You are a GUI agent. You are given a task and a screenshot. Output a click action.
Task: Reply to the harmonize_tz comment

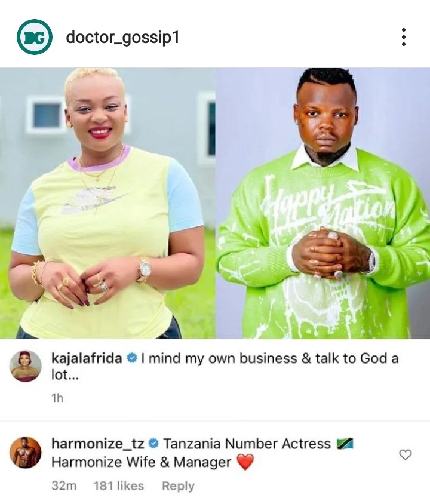[x=178, y=485]
